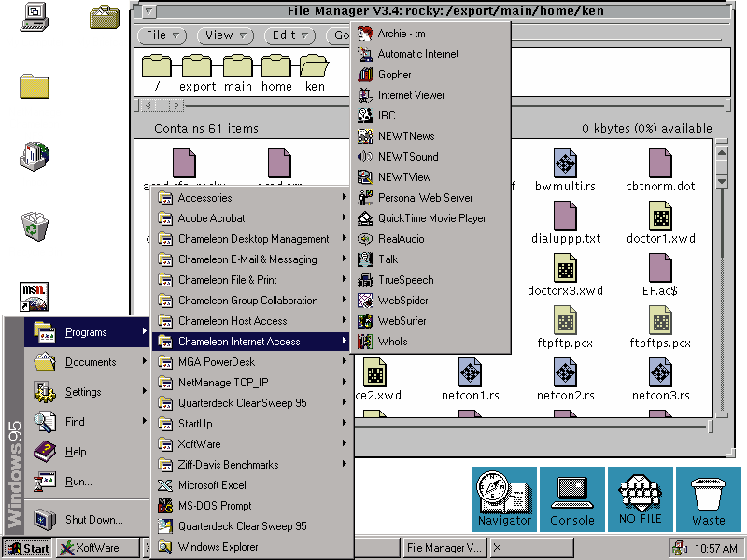Choose Help in the Start menu
Viewport: 747px width, 560px height.
pos(87,452)
